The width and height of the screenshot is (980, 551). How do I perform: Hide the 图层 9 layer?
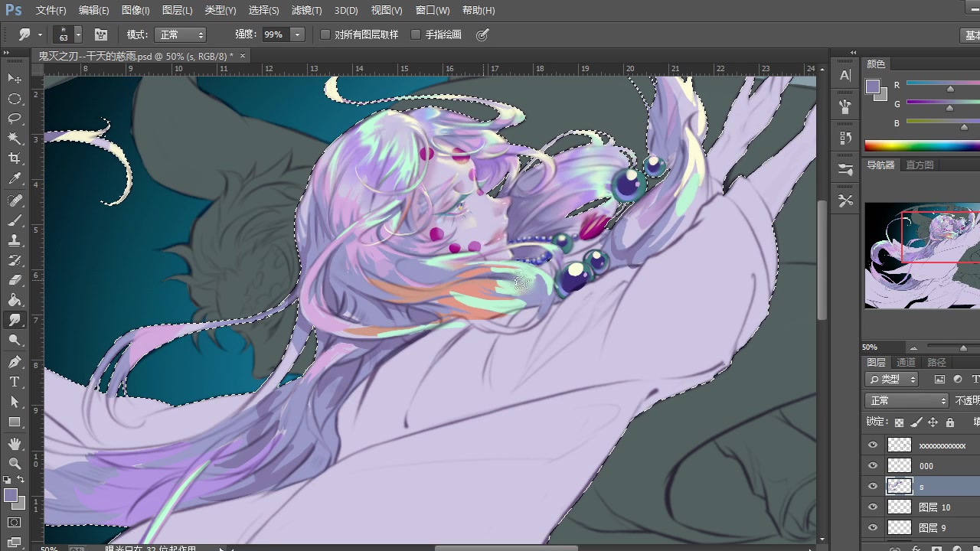coord(873,527)
